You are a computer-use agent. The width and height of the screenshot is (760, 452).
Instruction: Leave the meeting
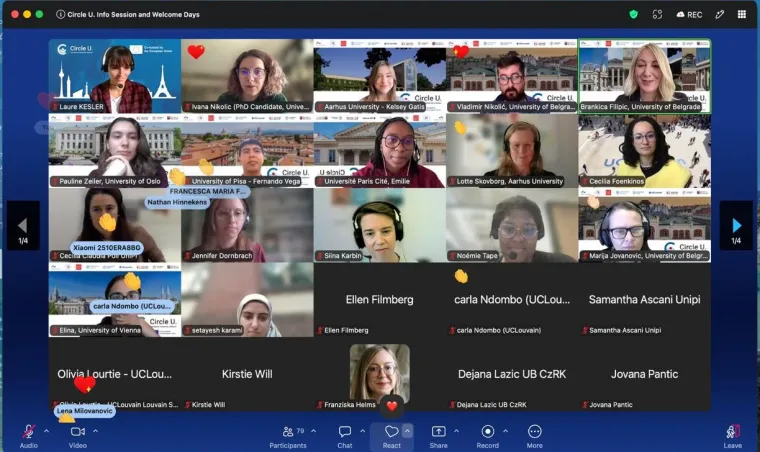coord(732,436)
